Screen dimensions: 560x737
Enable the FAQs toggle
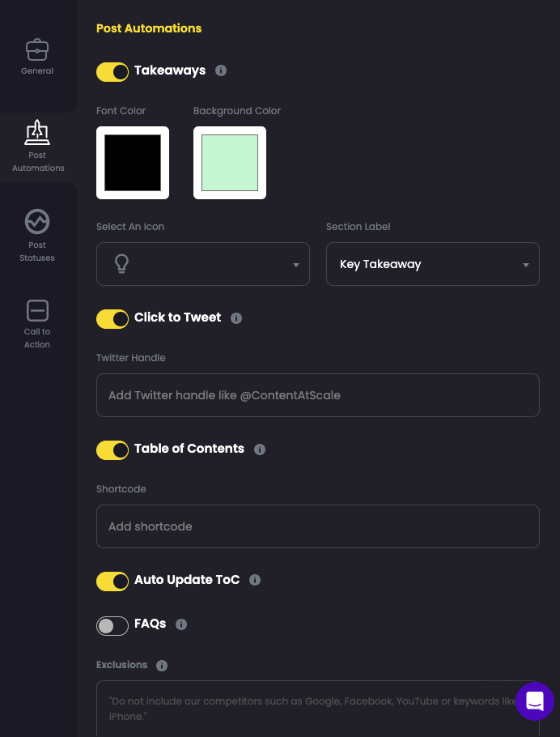point(112,626)
